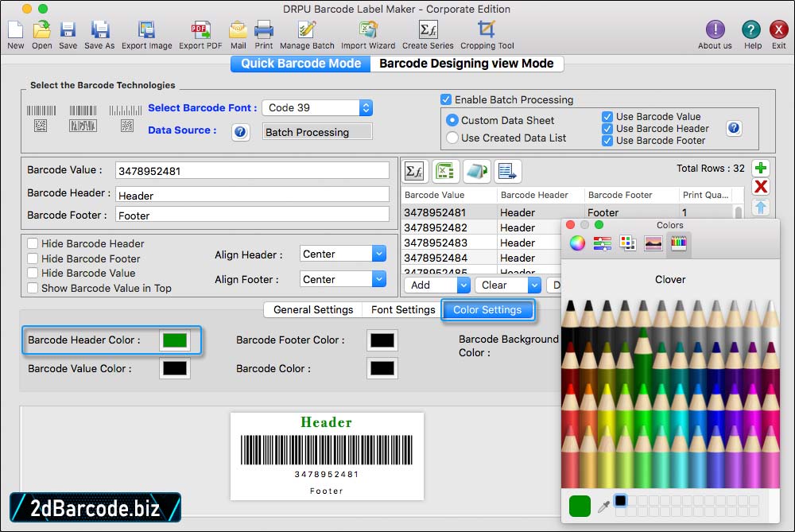Open the Align Header dropdown
This screenshot has width=795, height=532.
[x=343, y=254]
